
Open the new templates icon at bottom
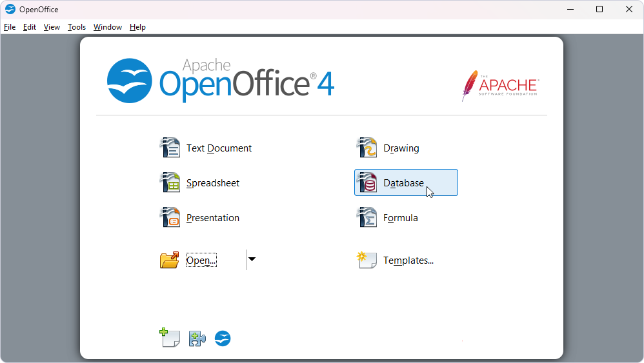170,338
